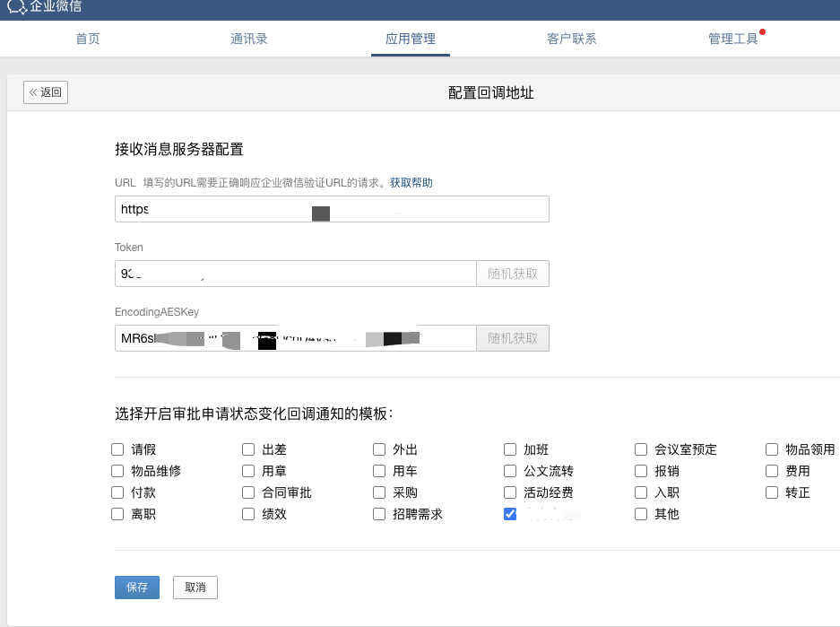
Task: Click the blue 保存 button
Action: pyautogui.click(x=137, y=588)
